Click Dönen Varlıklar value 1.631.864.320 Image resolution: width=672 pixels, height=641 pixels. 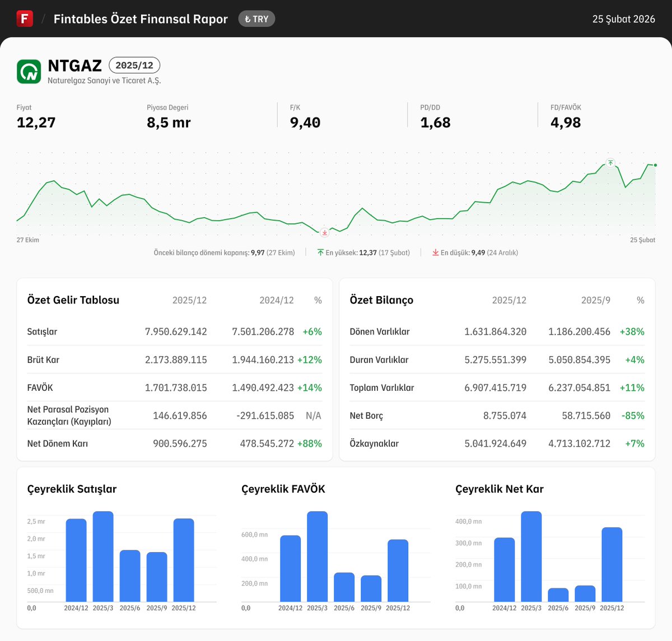coord(496,331)
